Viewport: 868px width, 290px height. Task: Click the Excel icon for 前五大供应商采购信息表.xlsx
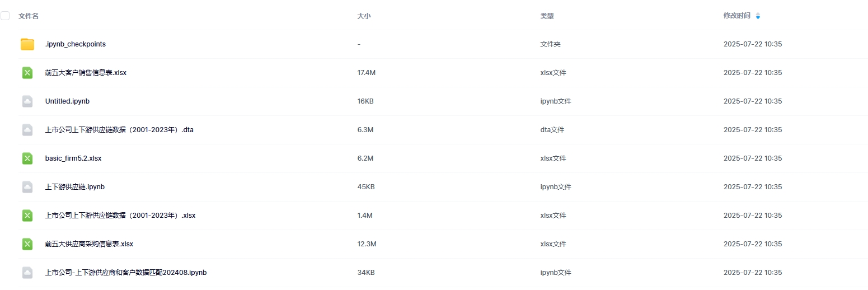coord(27,244)
